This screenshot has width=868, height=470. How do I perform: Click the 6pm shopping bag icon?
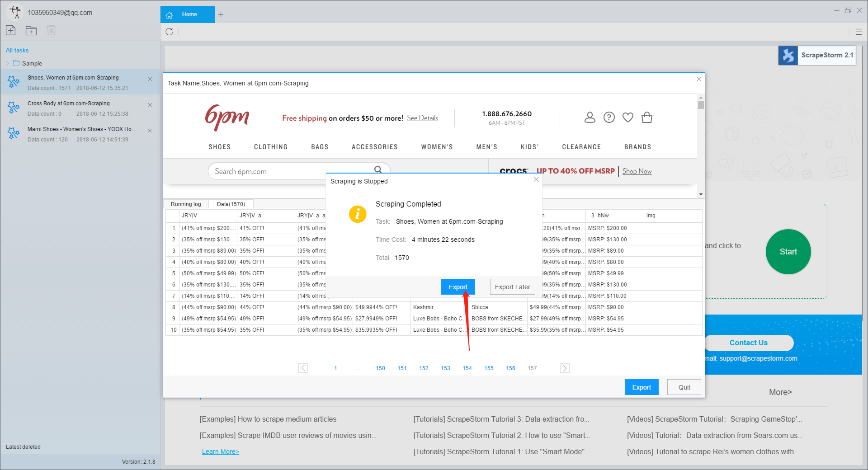point(647,117)
